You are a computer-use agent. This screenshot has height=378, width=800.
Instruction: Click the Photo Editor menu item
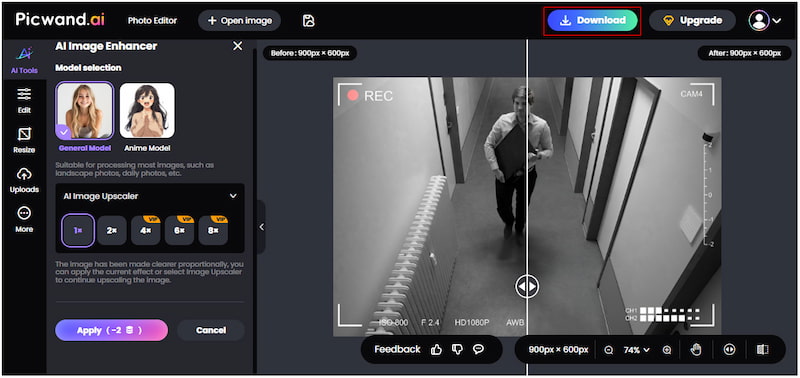pos(152,20)
